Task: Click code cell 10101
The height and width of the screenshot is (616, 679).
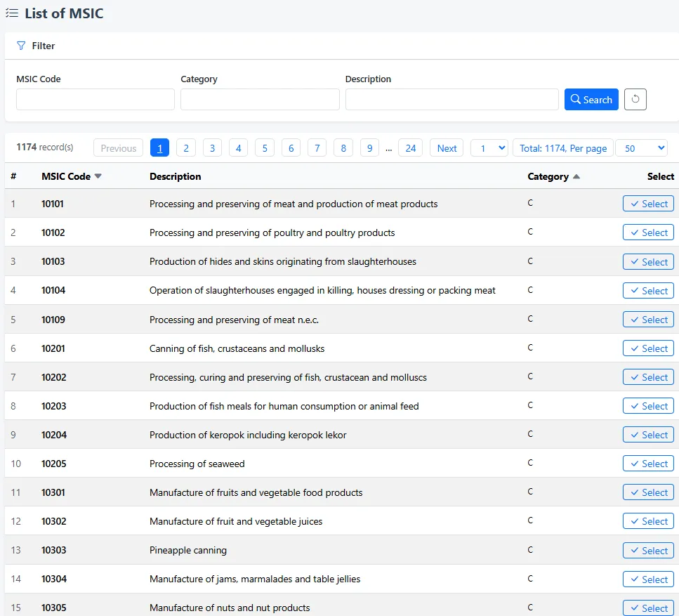Action: [x=53, y=204]
